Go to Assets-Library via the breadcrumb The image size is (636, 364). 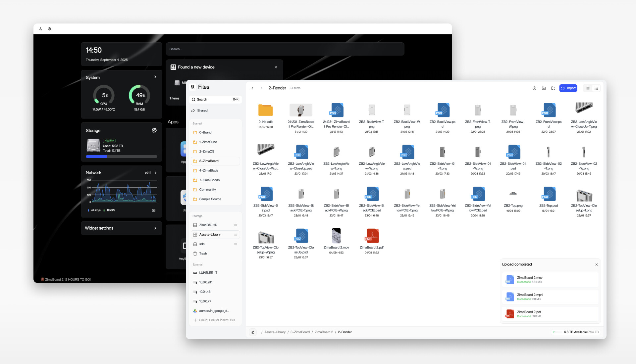275,332
